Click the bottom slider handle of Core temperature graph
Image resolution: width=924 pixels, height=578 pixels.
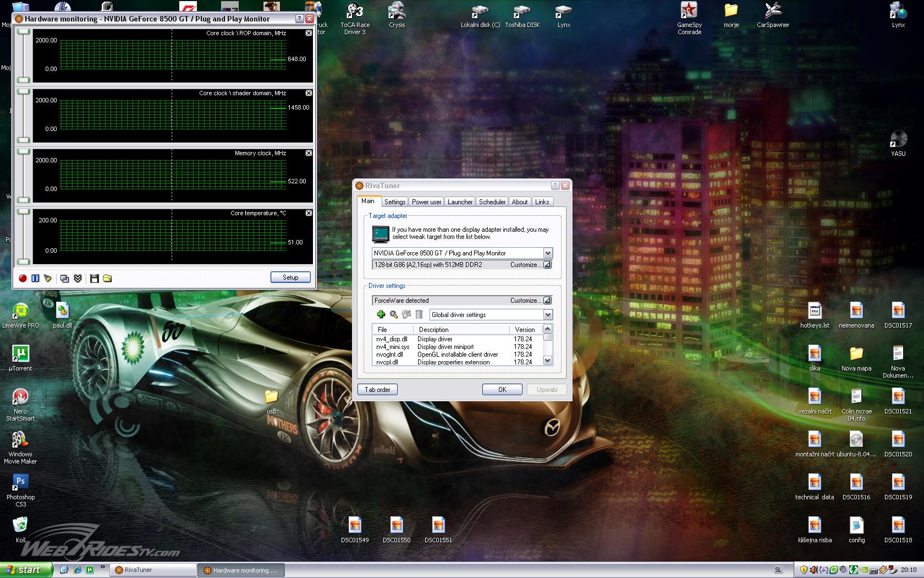(23, 261)
